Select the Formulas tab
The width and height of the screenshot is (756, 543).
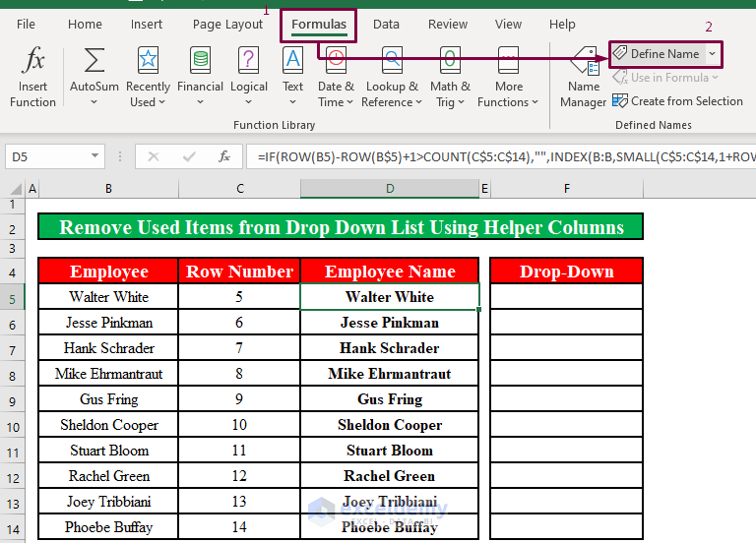coord(319,24)
